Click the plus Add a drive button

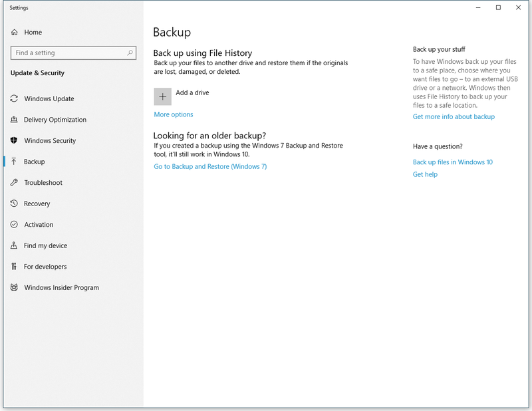(x=162, y=96)
